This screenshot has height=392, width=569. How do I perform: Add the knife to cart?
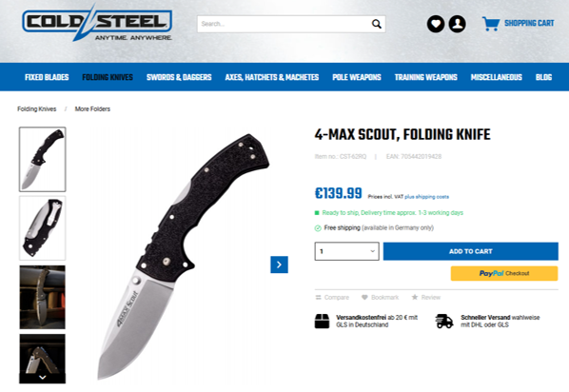pyautogui.click(x=470, y=251)
